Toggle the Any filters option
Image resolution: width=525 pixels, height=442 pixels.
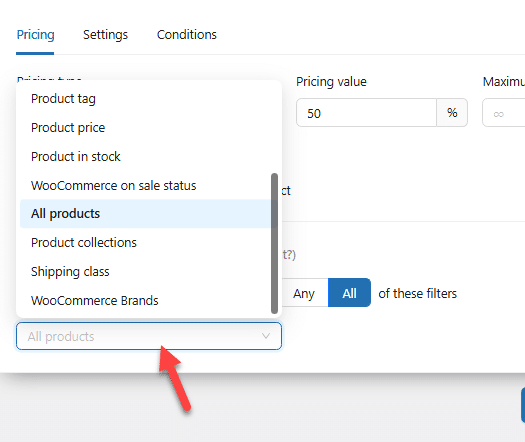[x=304, y=293]
